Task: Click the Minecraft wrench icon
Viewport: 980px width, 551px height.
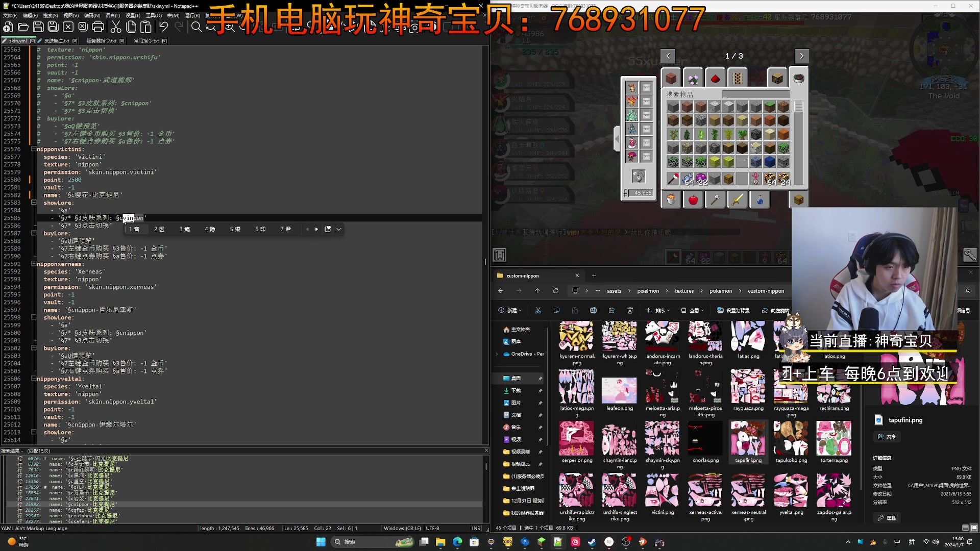Action: point(970,255)
